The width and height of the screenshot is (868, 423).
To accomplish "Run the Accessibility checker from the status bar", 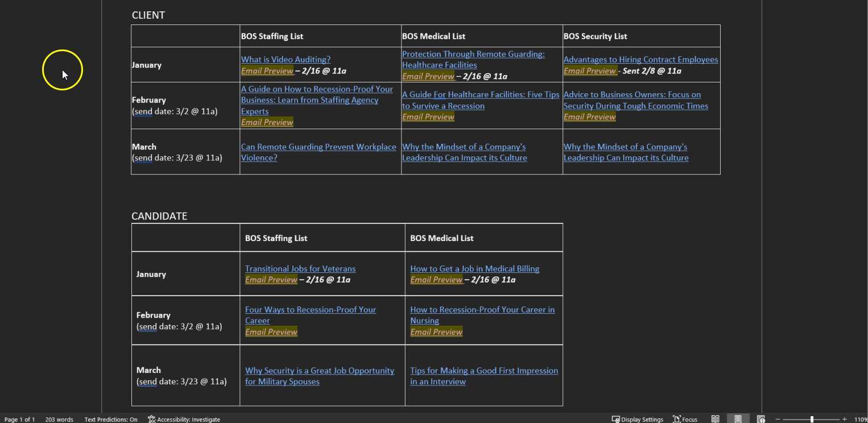I will pos(184,419).
